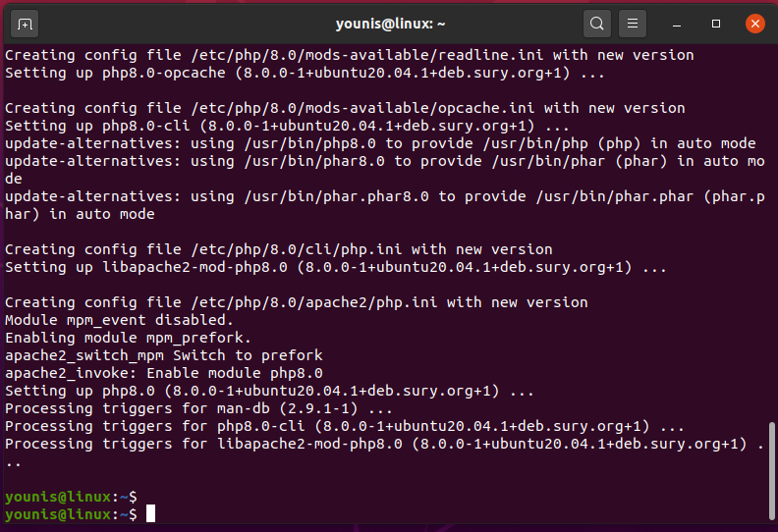
Task: Open a new terminal tab
Action: click(26, 23)
